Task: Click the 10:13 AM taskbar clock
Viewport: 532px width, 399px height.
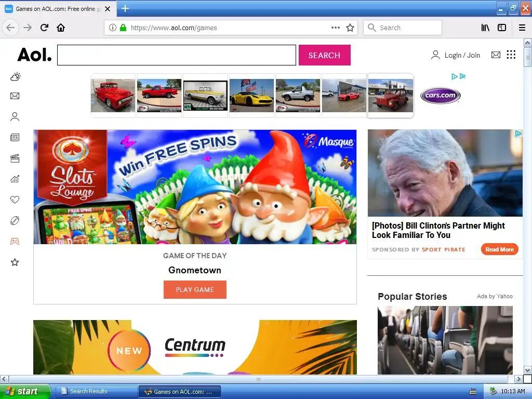Action: tap(513, 391)
